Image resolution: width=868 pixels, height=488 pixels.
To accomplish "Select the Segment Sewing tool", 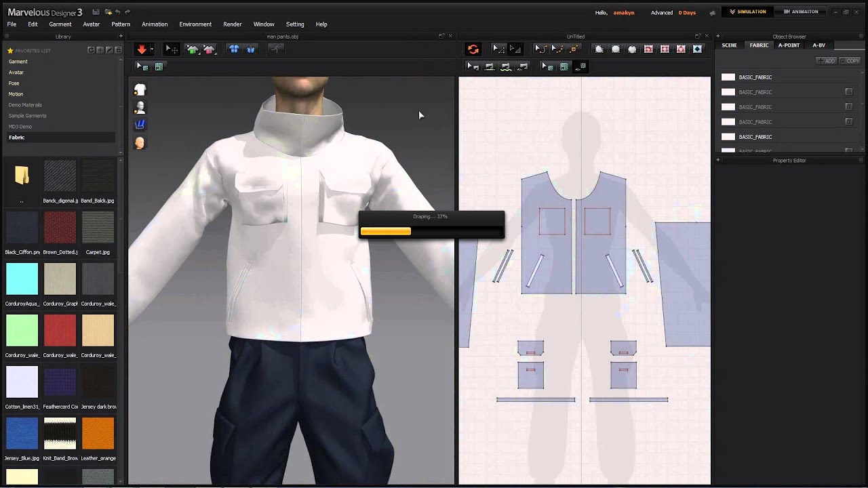I will click(x=490, y=66).
